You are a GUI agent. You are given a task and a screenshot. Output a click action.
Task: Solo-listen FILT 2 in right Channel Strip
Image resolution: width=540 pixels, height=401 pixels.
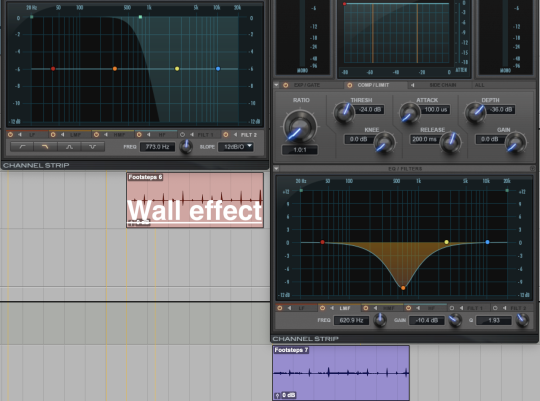pyautogui.click(x=505, y=308)
